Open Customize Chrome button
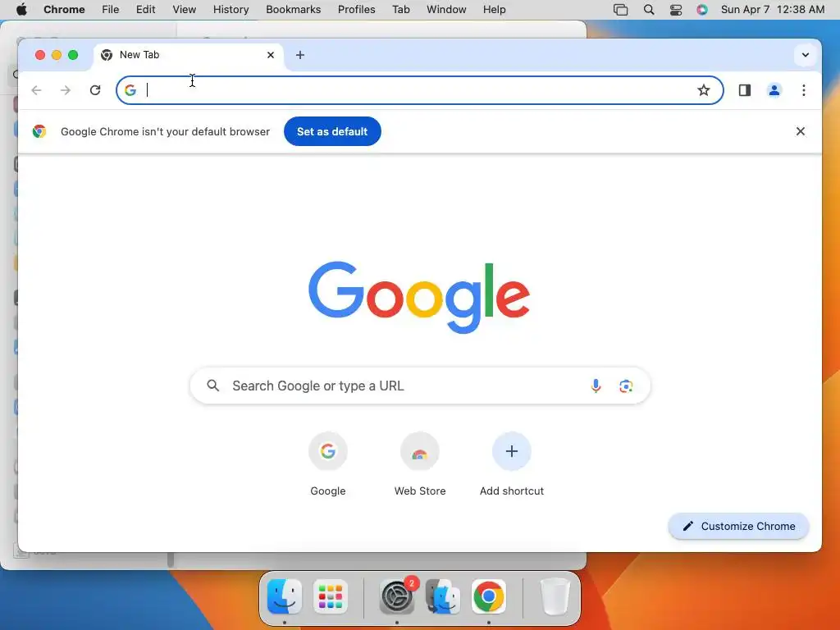 pos(738,526)
